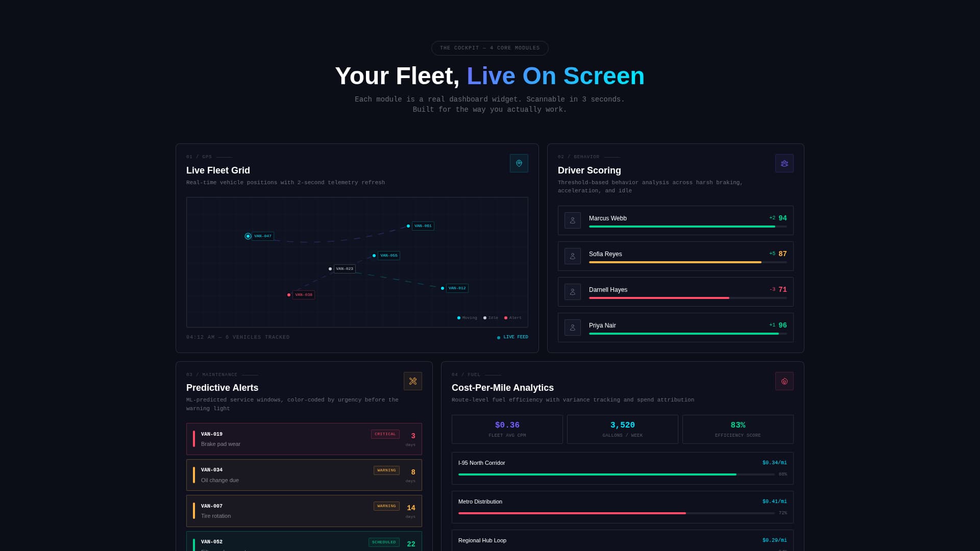The width and height of the screenshot is (980, 551).
Task: Toggle the Moving filter in the map legend
Action: click(x=467, y=317)
